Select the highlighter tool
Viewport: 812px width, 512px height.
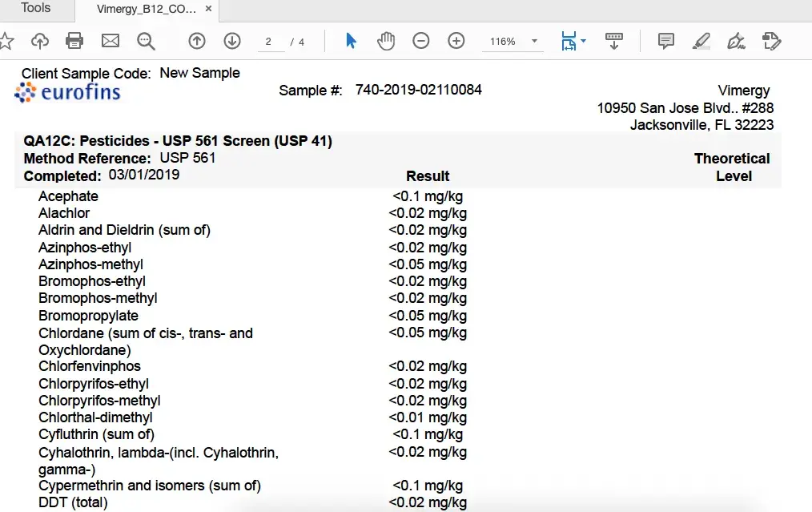(701, 41)
